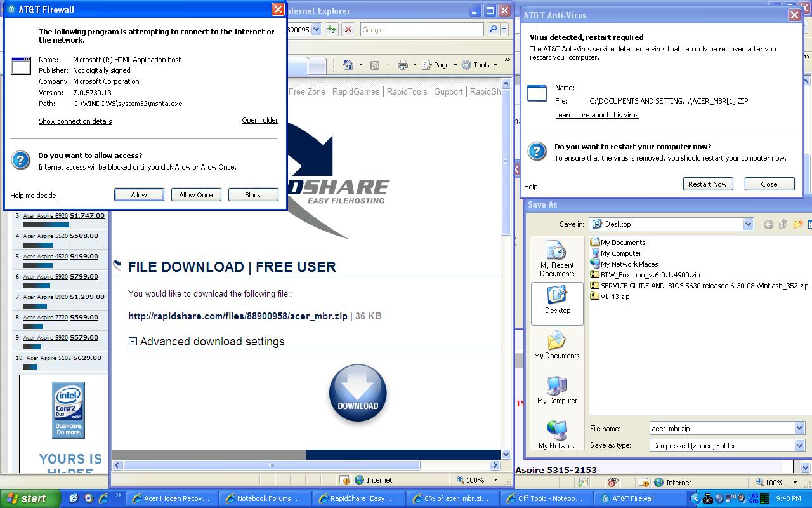Click Allow Once in firewall dialog
The width and height of the screenshot is (812, 508).
[196, 195]
